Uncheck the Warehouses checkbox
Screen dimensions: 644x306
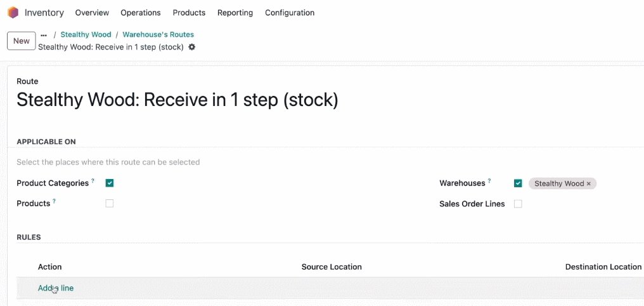[518, 183]
